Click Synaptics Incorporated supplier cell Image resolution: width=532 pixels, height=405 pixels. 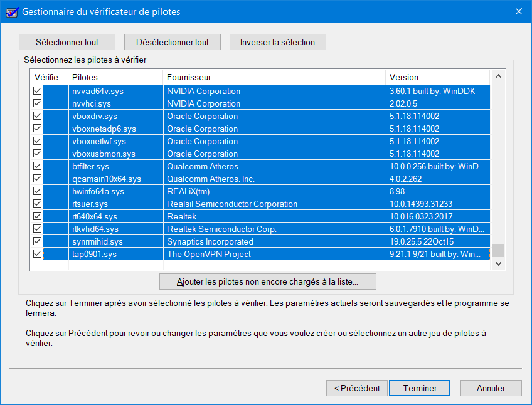(x=275, y=241)
